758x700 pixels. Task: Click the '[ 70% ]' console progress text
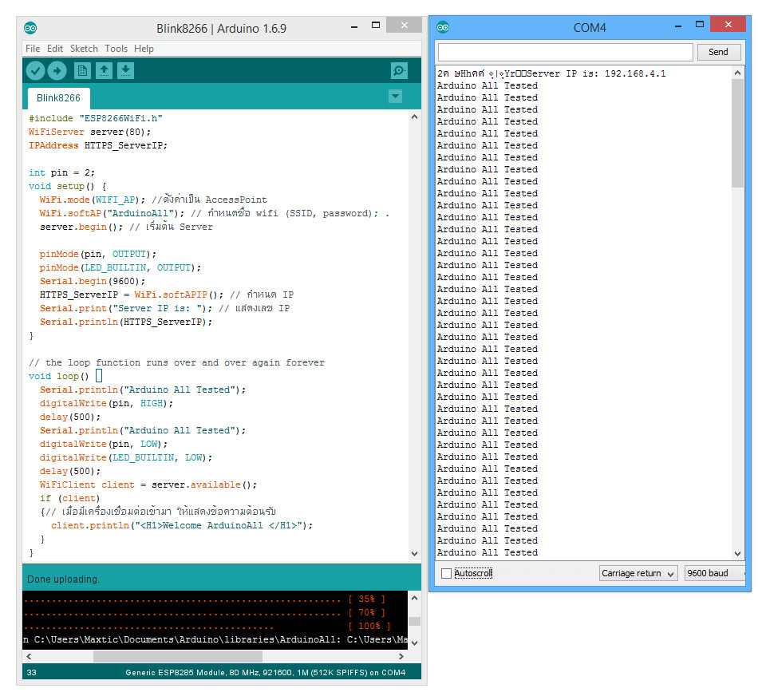coord(367,612)
